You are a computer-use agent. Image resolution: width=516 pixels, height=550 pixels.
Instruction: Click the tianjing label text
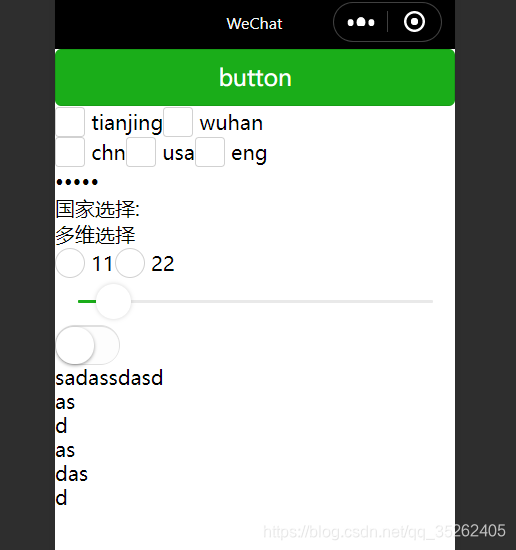[127, 123]
